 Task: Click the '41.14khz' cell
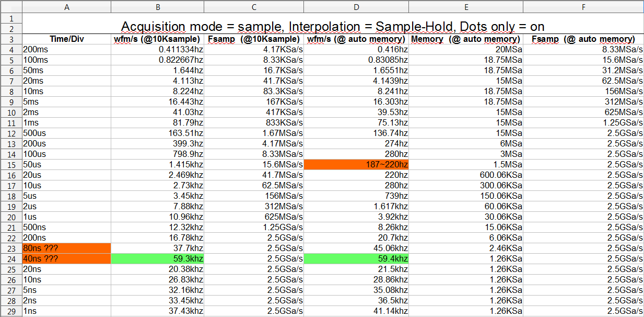[x=356, y=311]
